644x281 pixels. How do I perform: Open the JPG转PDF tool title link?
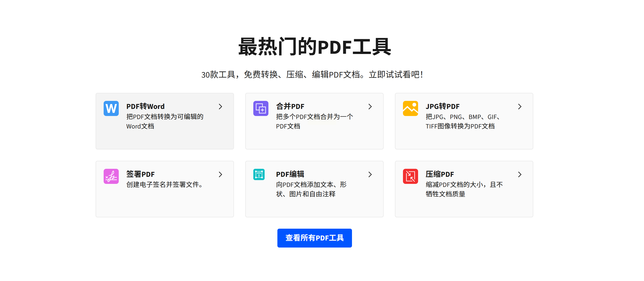pyautogui.click(x=442, y=106)
